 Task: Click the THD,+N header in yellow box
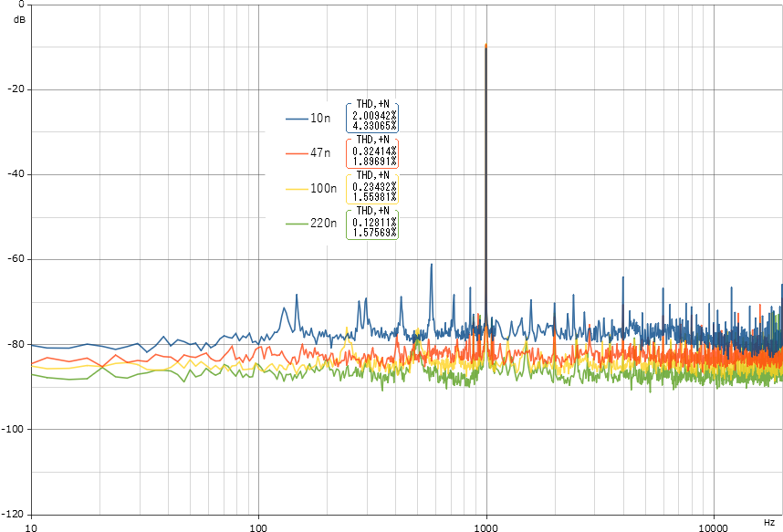click(x=372, y=175)
